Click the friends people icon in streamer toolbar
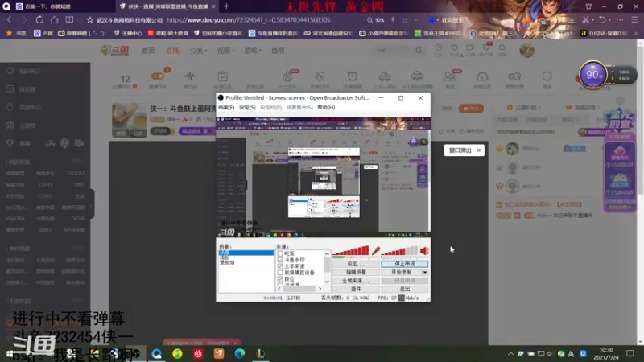This screenshot has width=644, height=362. (449, 76)
